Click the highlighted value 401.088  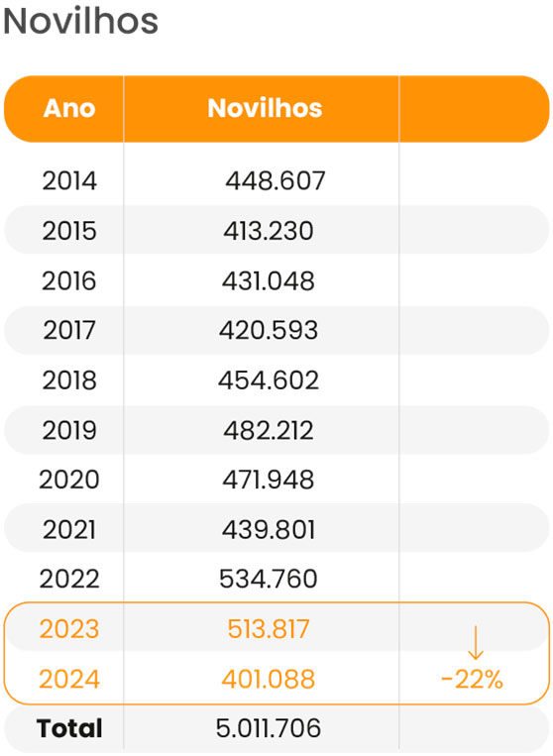pos(268,680)
